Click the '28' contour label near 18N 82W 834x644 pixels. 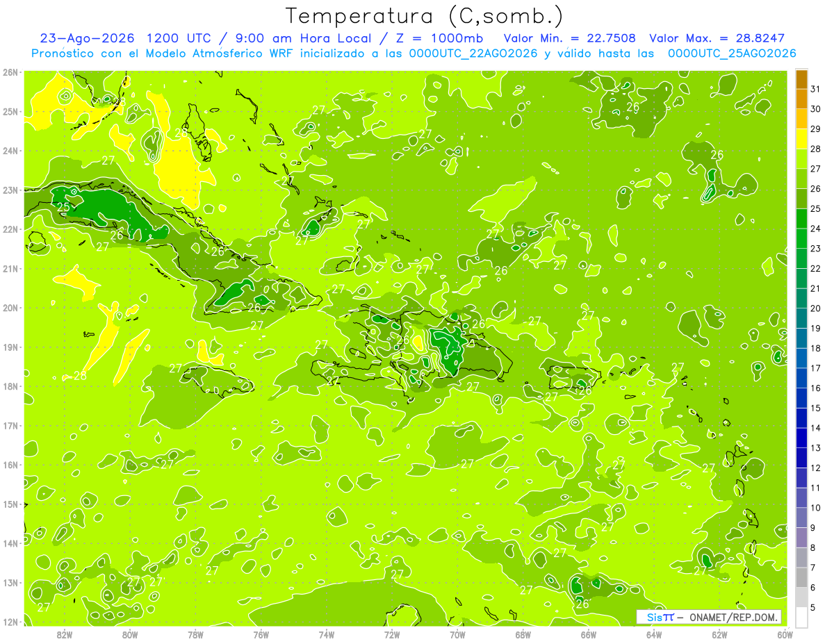[80, 376]
